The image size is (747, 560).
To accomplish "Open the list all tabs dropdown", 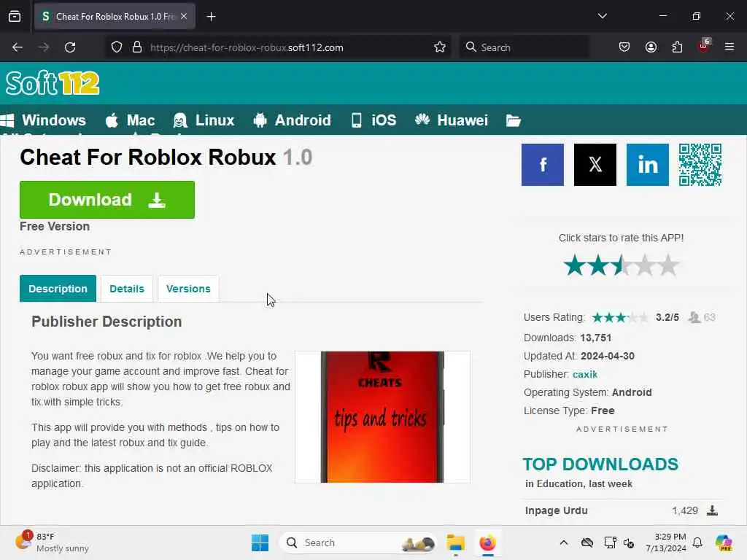I will pyautogui.click(x=602, y=16).
